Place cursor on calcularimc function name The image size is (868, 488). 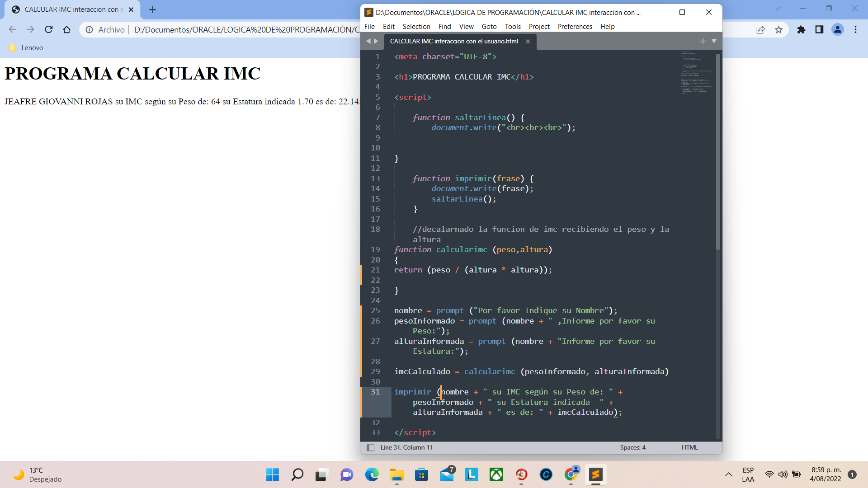(x=462, y=249)
